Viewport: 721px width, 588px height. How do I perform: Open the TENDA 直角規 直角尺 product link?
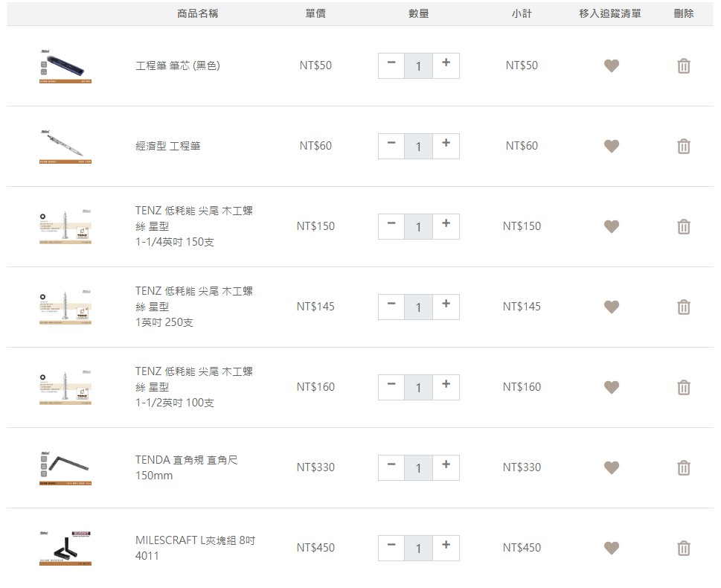[186, 460]
